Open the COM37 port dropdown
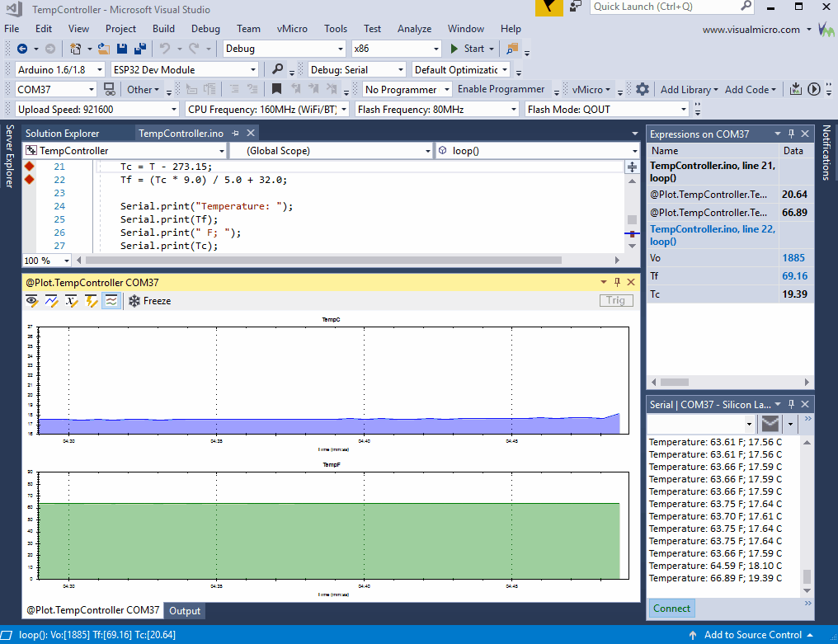The width and height of the screenshot is (838, 644). [x=55, y=89]
